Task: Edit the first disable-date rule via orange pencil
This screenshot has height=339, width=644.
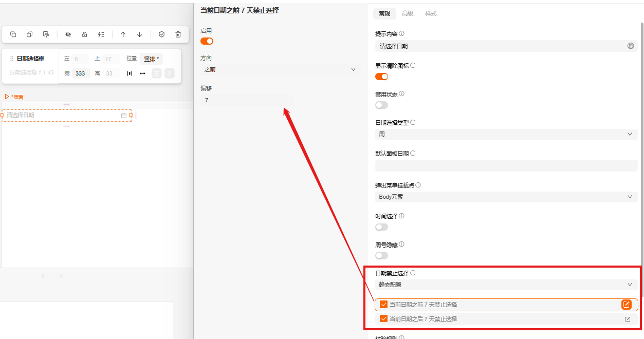Action: click(x=626, y=304)
